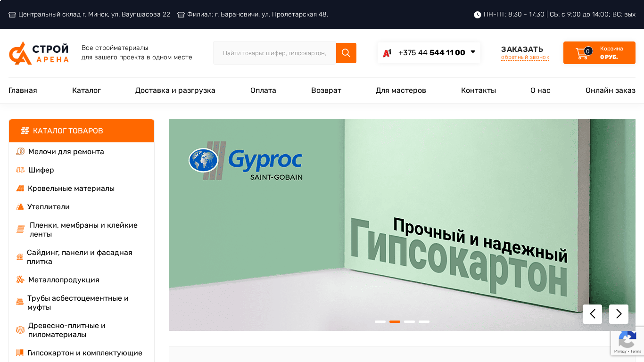644x362 pixels.
Task: Click the Каталог товаров header
Action: pos(82,131)
